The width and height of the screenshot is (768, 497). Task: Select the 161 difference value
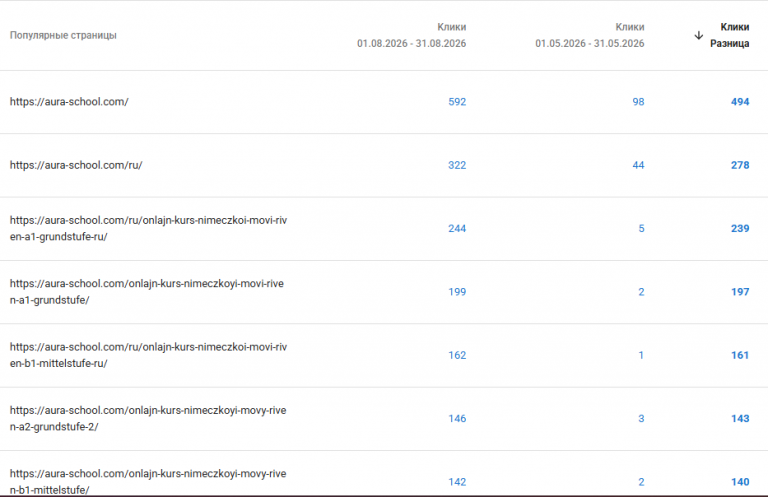click(x=740, y=355)
